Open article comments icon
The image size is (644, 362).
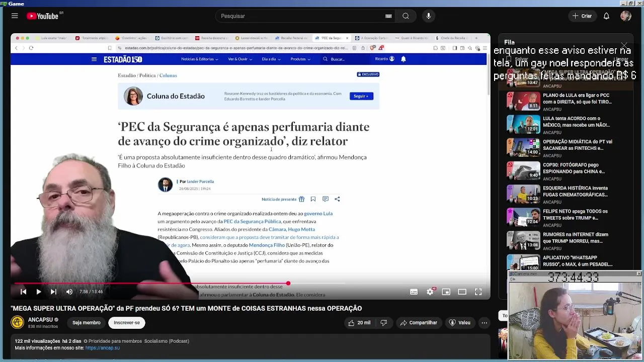coord(325,199)
